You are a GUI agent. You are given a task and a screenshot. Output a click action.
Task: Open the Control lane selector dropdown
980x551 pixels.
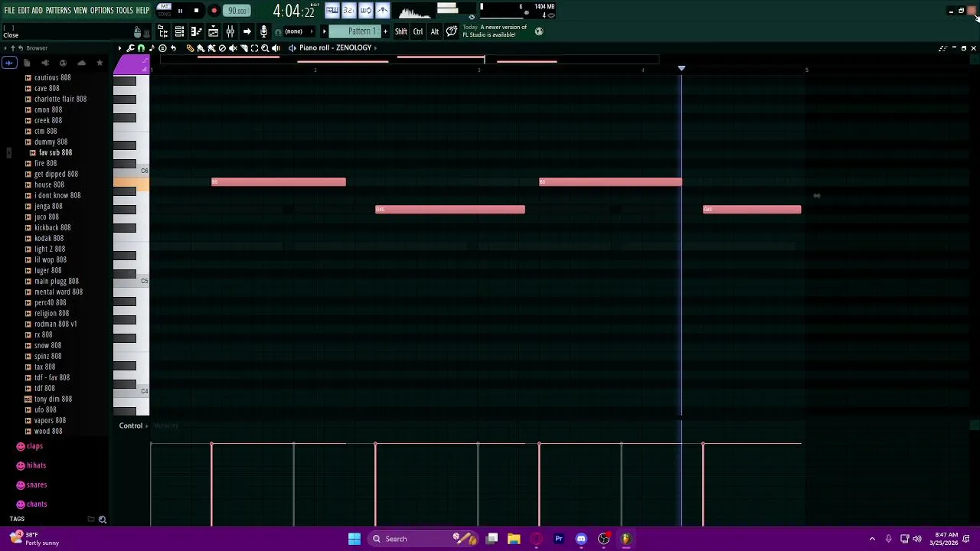coord(134,425)
